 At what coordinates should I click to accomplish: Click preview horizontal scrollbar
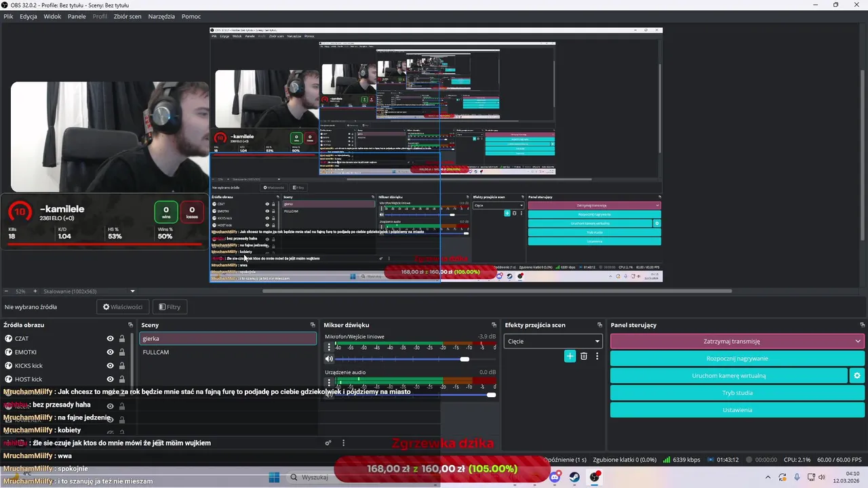click(497, 291)
